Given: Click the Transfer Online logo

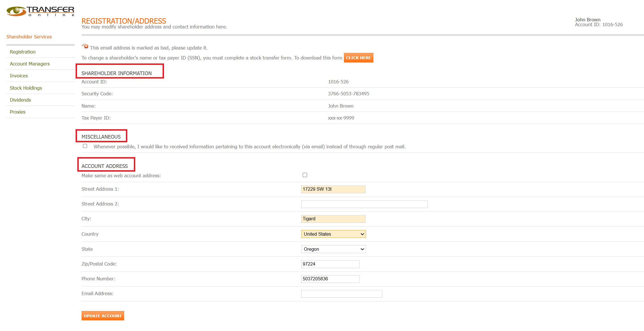Looking at the screenshot, I should click(40, 11).
